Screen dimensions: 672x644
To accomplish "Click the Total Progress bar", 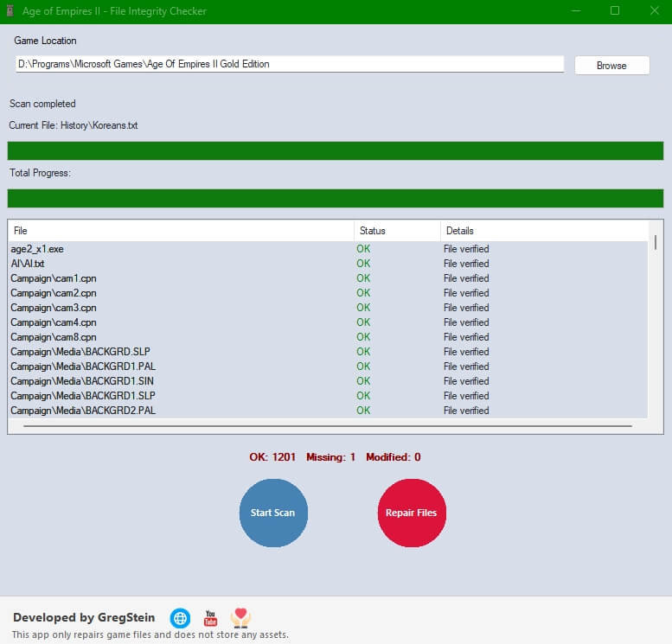I will [336, 199].
